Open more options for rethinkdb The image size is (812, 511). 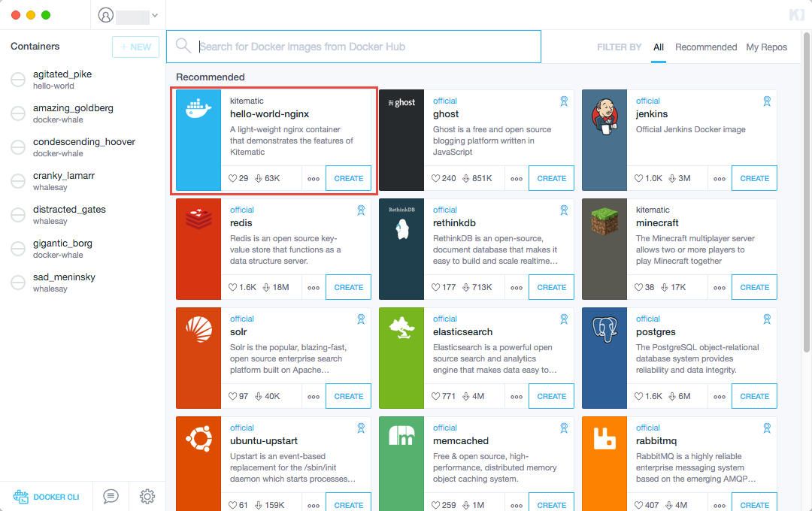(x=517, y=288)
